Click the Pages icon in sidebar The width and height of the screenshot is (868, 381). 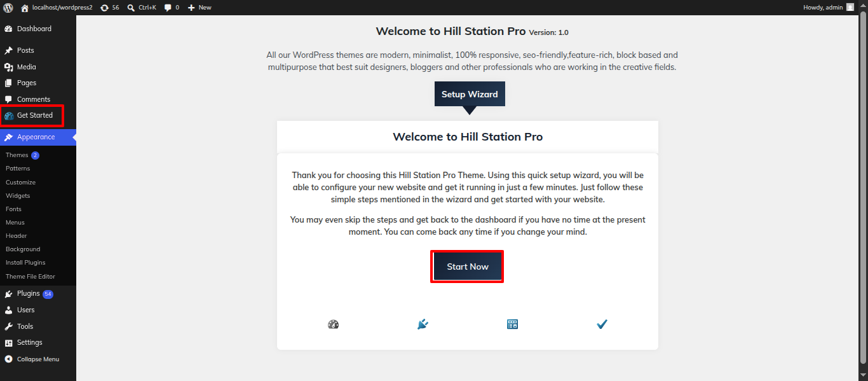(x=8, y=83)
